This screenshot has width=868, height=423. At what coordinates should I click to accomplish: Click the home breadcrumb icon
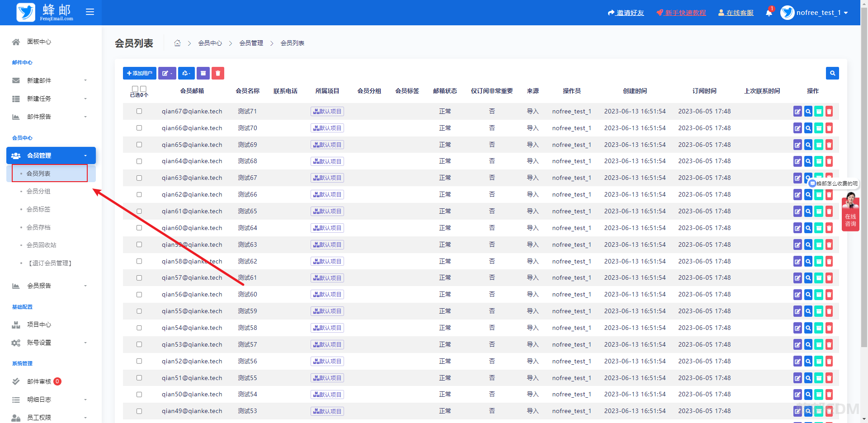coord(177,43)
